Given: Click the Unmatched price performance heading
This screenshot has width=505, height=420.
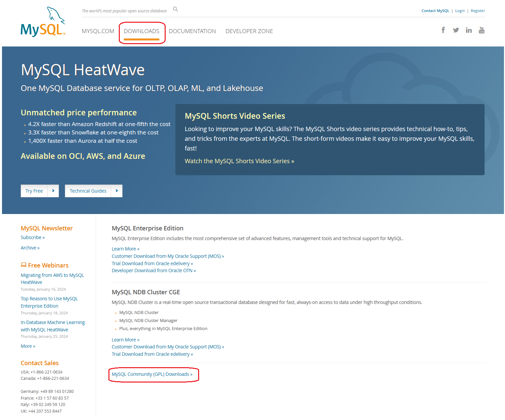Looking at the screenshot, I should point(79,112).
